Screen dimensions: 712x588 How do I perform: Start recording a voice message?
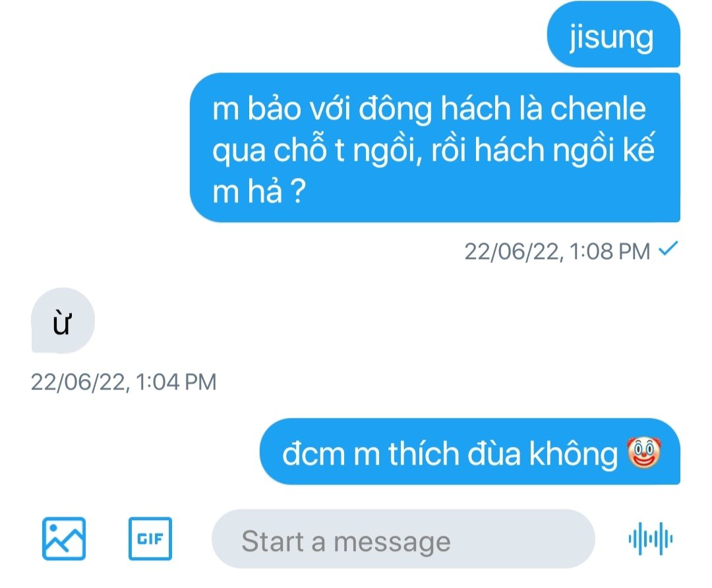pyautogui.click(x=650, y=539)
